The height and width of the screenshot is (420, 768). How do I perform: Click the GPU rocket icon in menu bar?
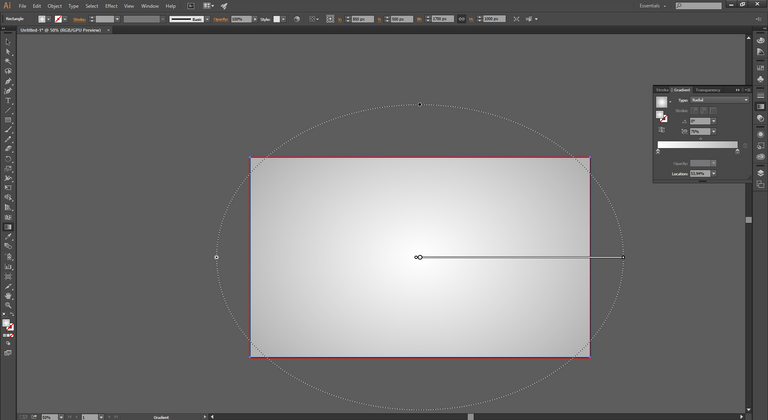coord(224,6)
